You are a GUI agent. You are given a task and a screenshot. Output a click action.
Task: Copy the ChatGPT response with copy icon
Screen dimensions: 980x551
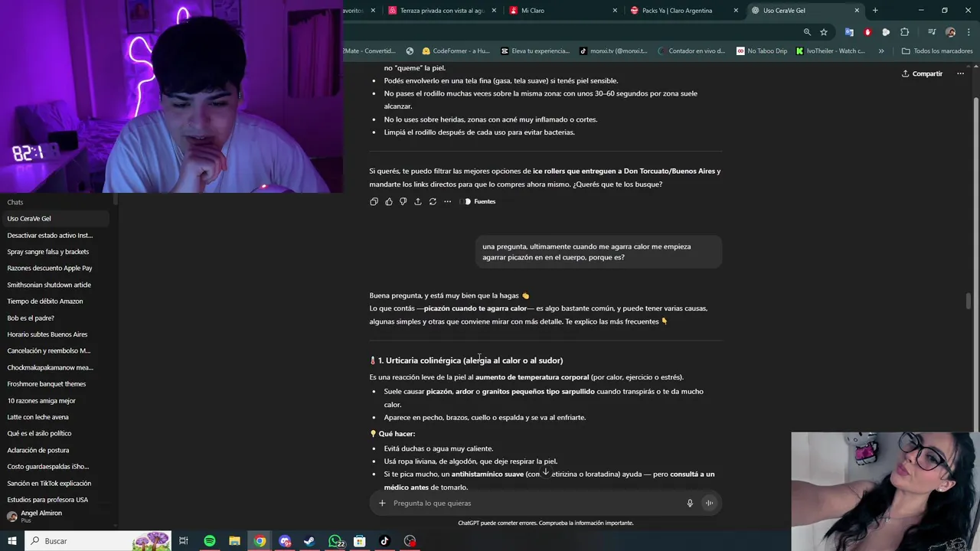point(374,201)
